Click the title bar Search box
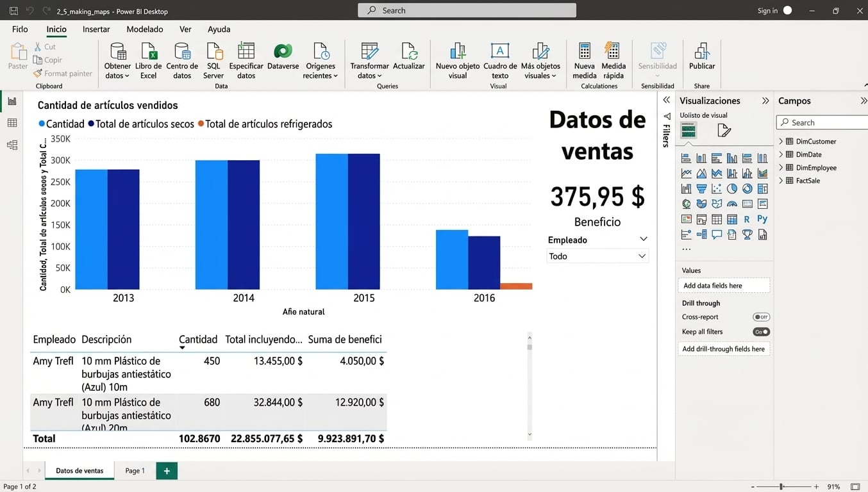The height and width of the screenshot is (492, 868). pos(467,10)
